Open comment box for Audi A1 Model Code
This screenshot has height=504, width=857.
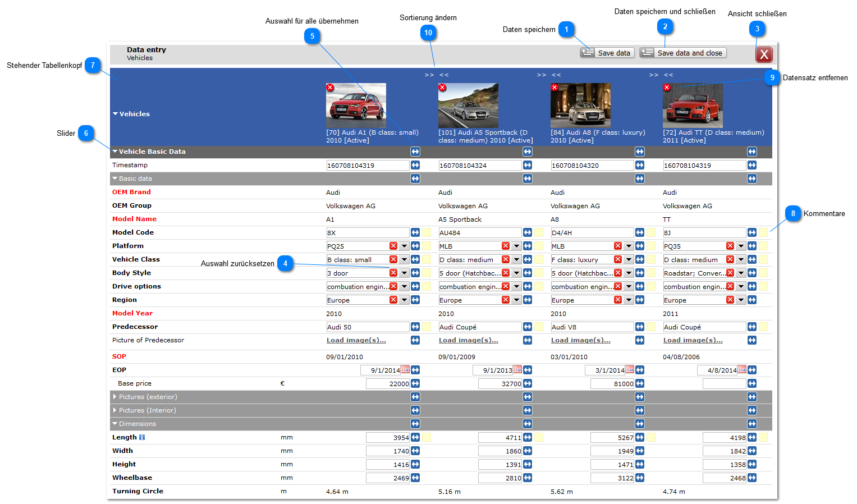427,232
